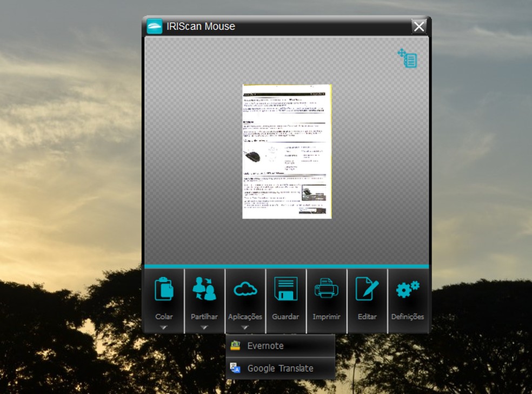The height and width of the screenshot is (394, 532).
Task: Click the Colar clipboard icon
Action: [x=164, y=289]
